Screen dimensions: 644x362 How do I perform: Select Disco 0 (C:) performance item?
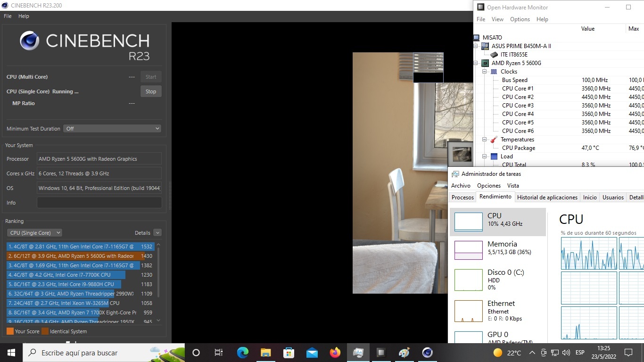(x=498, y=279)
